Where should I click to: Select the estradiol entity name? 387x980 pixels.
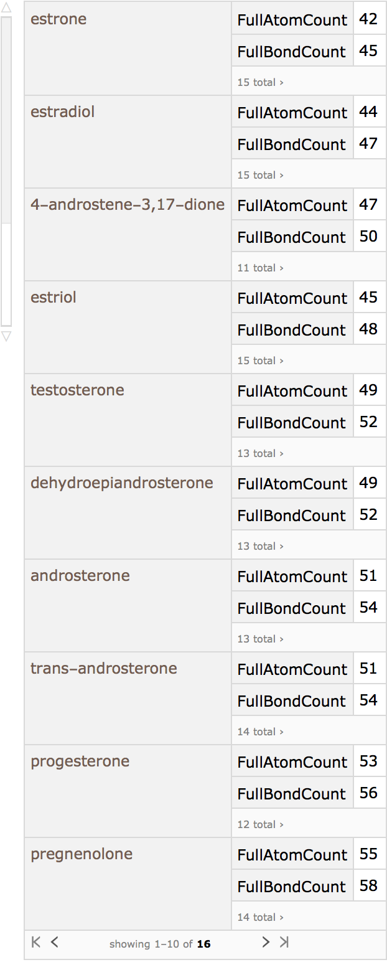tap(63, 112)
